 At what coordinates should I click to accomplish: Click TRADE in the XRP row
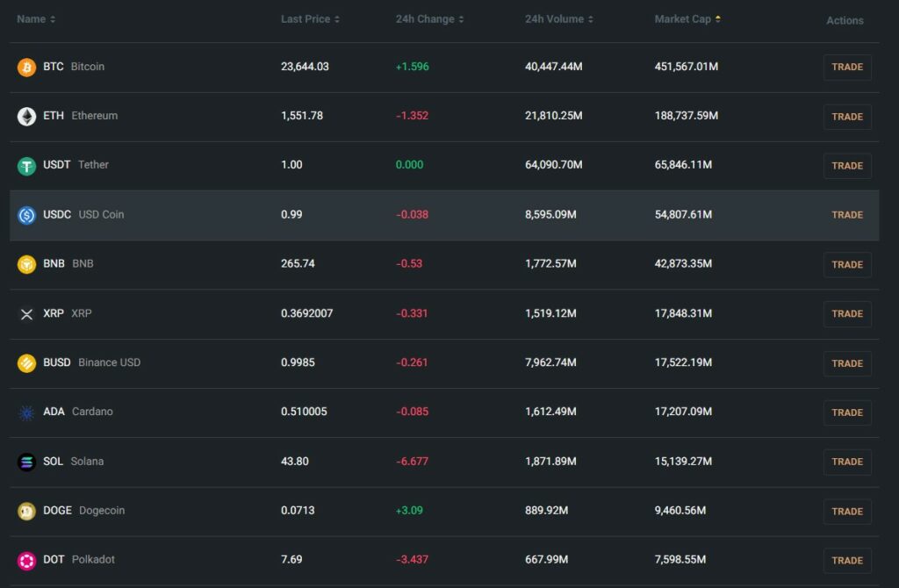pyautogui.click(x=847, y=313)
